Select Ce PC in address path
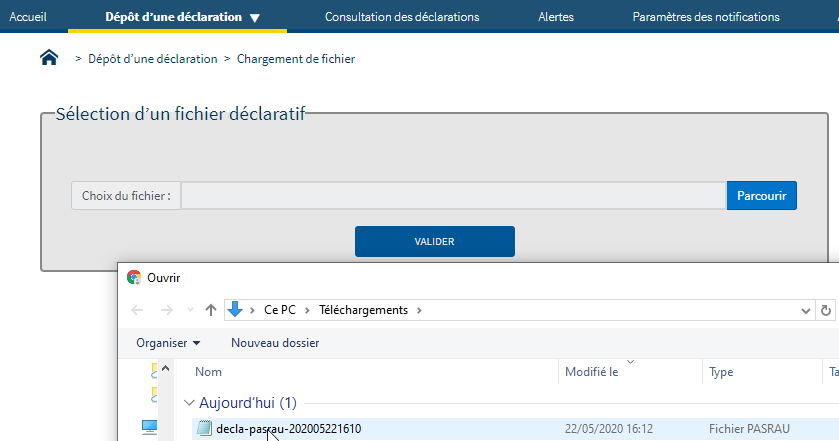The height and width of the screenshot is (441, 839). coord(280,310)
